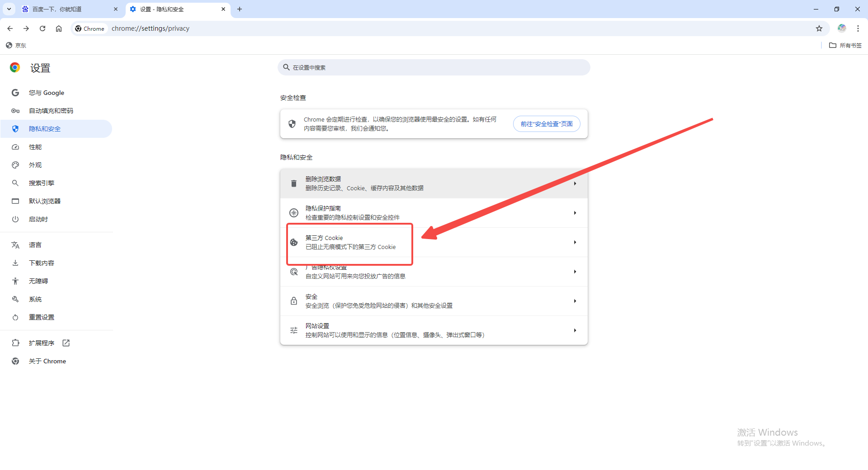Go to the home page icon

[59, 28]
